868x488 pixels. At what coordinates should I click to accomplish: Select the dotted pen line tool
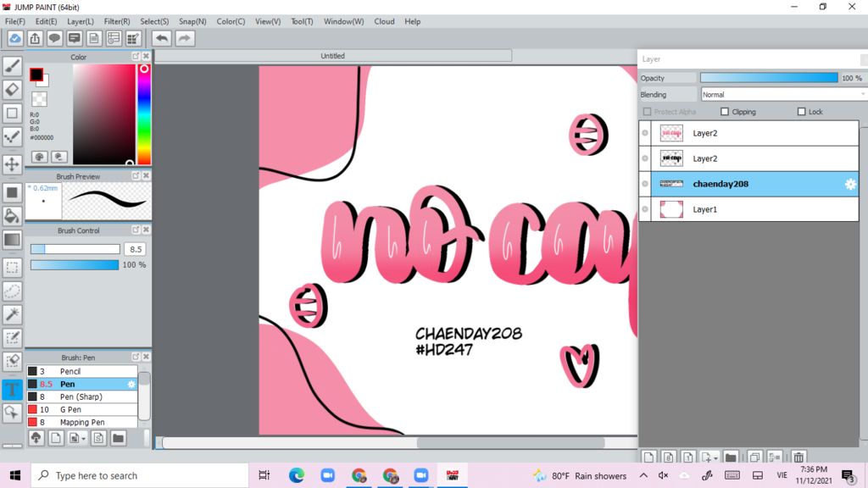(x=12, y=136)
